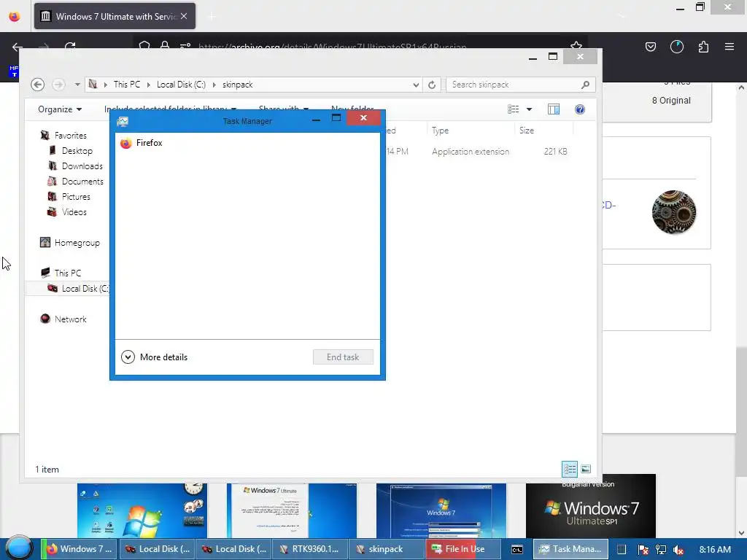Open the Firefox account circle icon
Screen dimensions: 747x560
(676, 47)
